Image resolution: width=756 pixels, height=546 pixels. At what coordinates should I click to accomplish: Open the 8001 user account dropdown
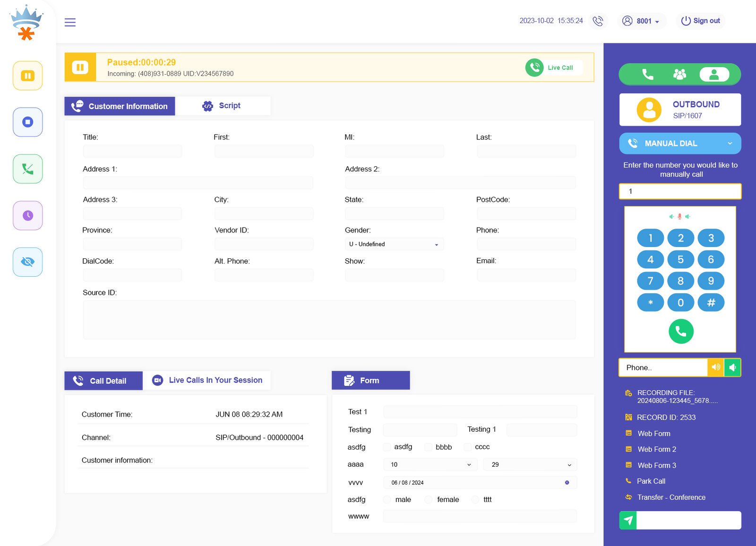[x=641, y=21]
